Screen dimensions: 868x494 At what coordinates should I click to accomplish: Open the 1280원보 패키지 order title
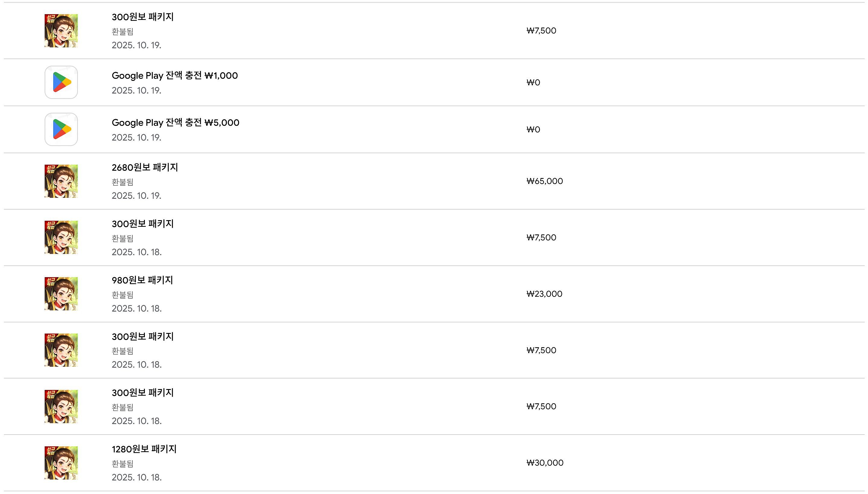tap(144, 449)
